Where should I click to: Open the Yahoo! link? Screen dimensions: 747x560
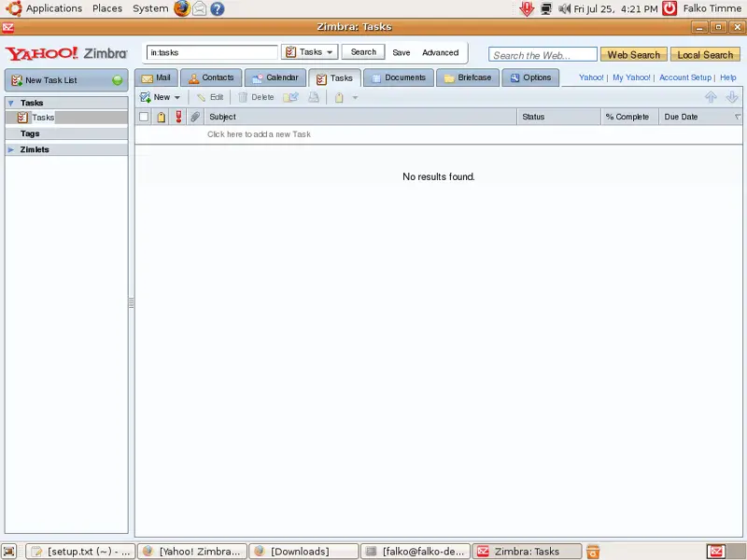(x=591, y=77)
